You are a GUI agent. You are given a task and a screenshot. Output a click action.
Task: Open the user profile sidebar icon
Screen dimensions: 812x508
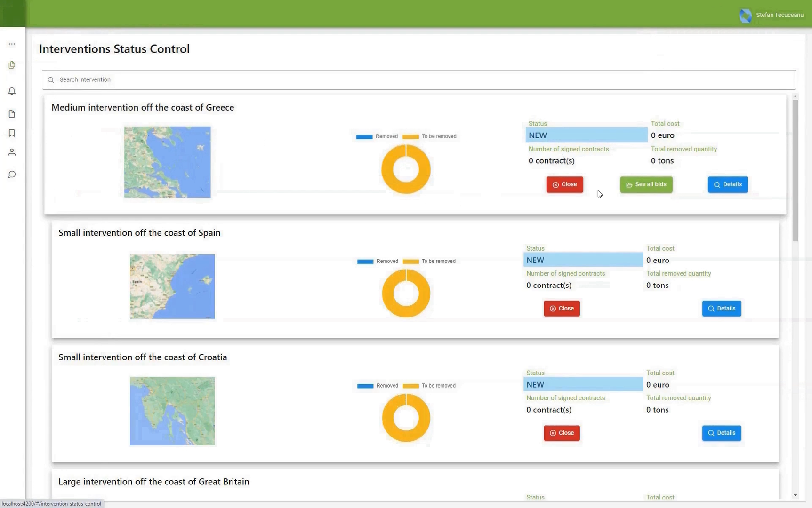pyautogui.click(x=12, y=152)
